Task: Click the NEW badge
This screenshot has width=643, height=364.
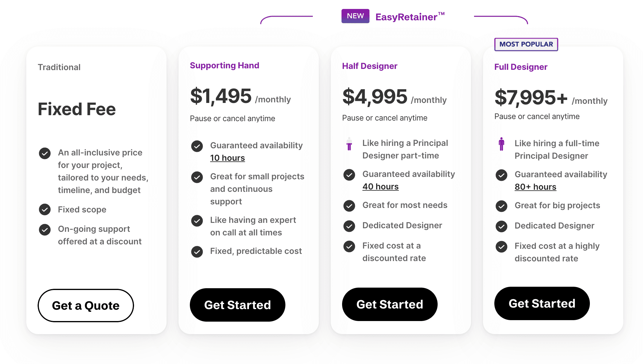Action: point(355,16)
